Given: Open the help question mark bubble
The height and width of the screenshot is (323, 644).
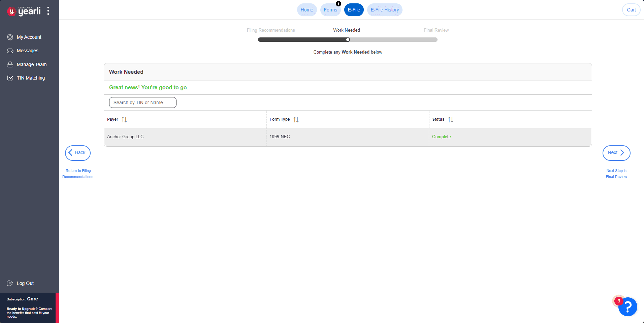Looking at the screenshot, I should click(x=628, y=307).
